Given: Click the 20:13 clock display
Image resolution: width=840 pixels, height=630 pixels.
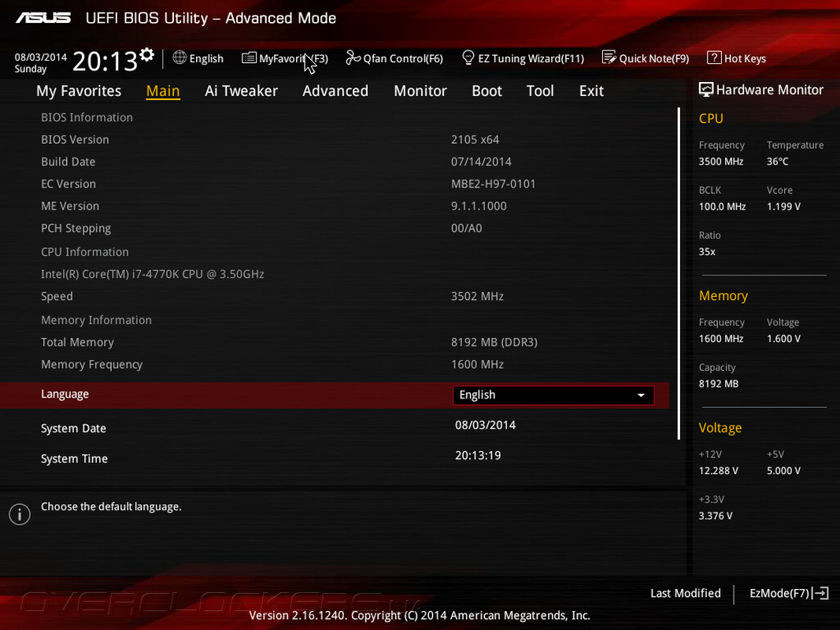Looking at the screenshot, I should (105, 61).
